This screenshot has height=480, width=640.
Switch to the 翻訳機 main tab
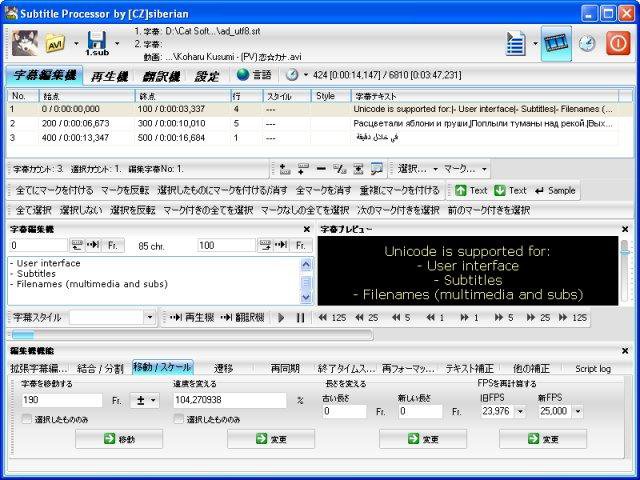tap(161, 76)
